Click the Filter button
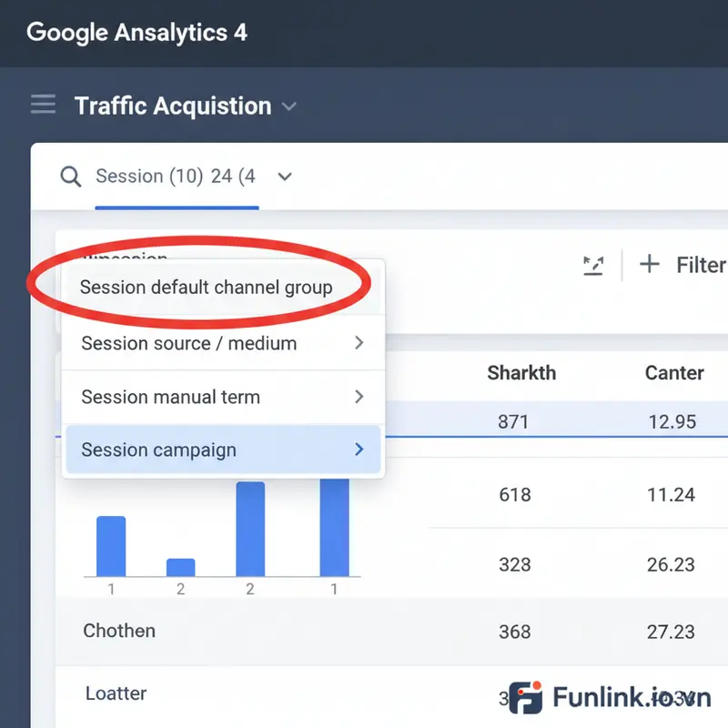 pyautogui.click(x=699, y=265)
